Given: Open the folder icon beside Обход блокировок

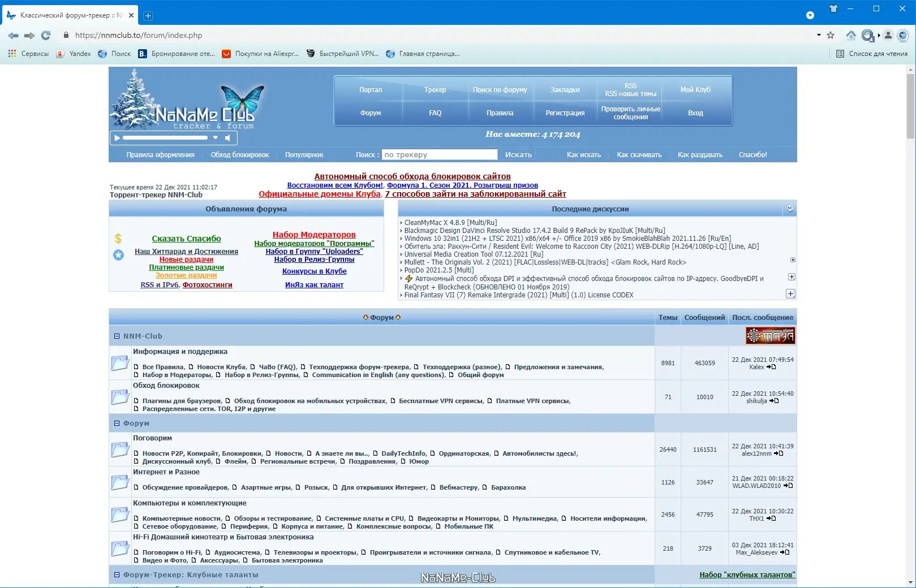Looking at the screenshot, I should pos(120,397).
